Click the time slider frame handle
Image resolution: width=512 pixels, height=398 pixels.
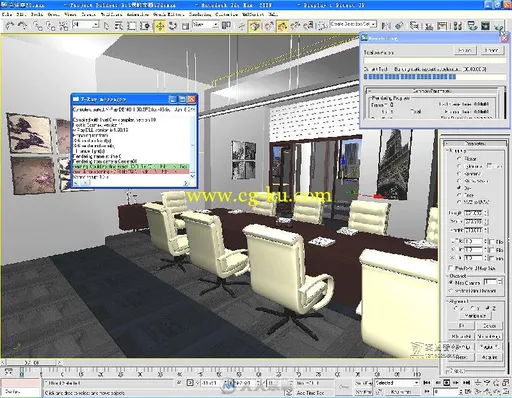[x=32, y=362]
